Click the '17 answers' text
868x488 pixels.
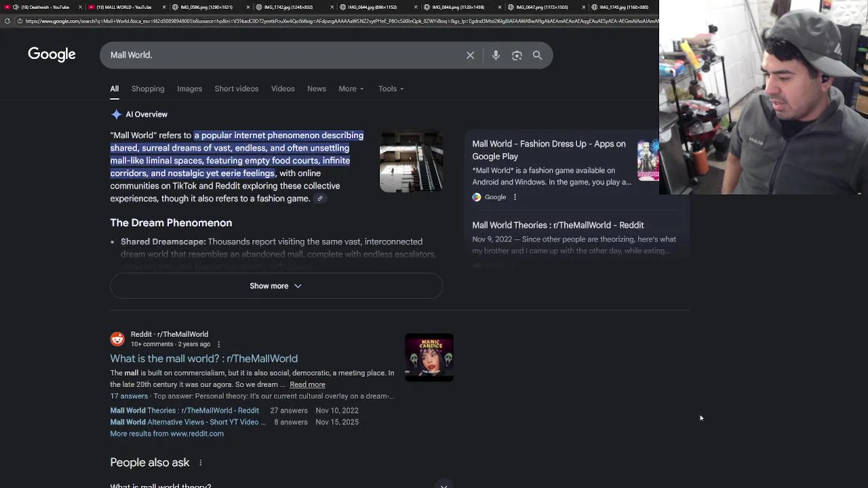(129, 396)
